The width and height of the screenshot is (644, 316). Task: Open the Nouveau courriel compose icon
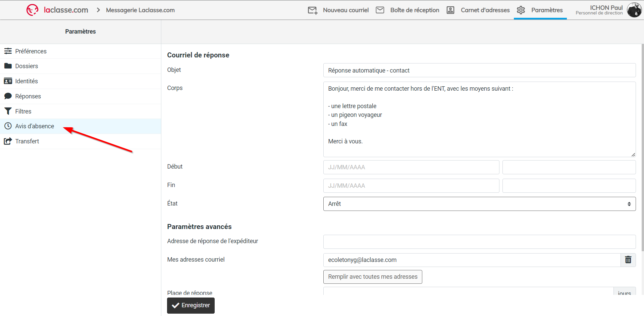tap(312, 10)
